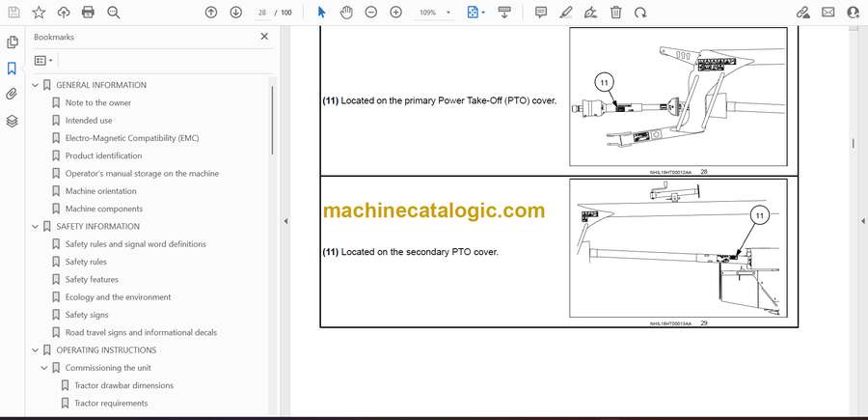Open the find text search tool
Image resolution: width=868 pixels, height=420 pixels.
pyautogui.click(x=114, y=13)
